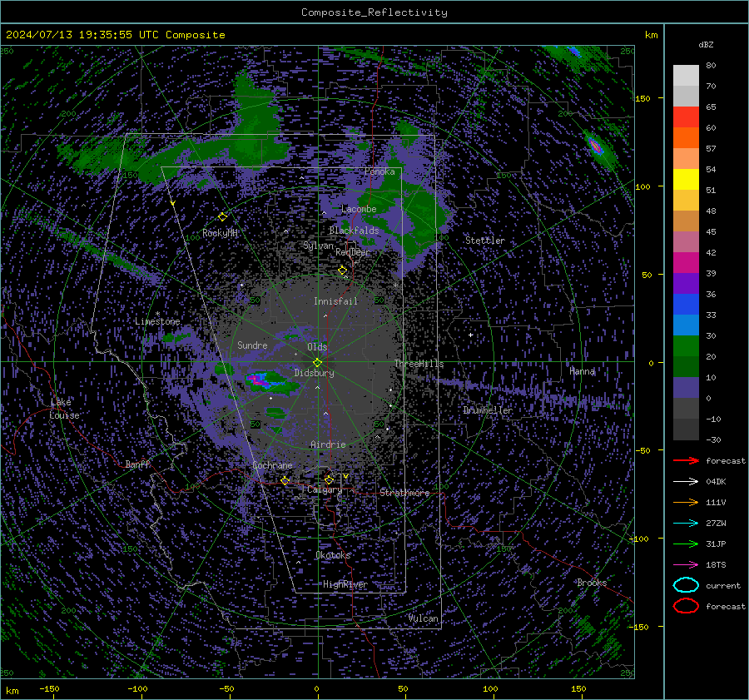
Task: Click the Vulcan city label
Action: click(423, 618)
